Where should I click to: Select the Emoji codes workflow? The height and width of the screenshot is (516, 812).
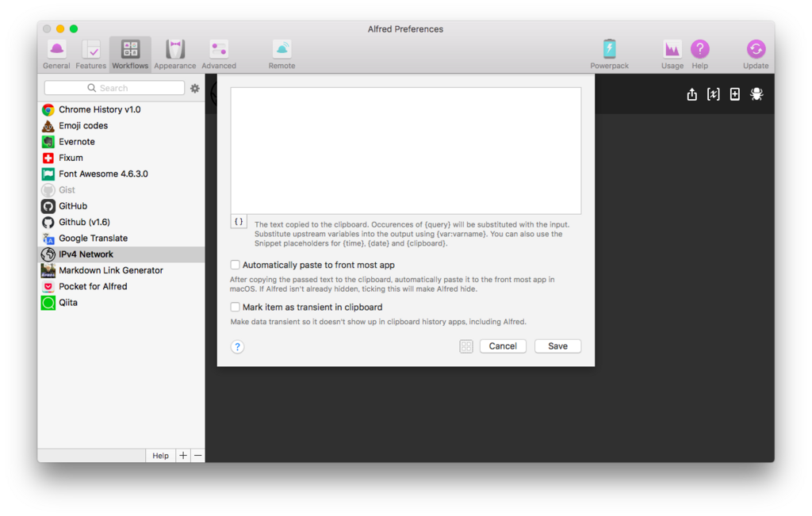[x=121, y=126]
